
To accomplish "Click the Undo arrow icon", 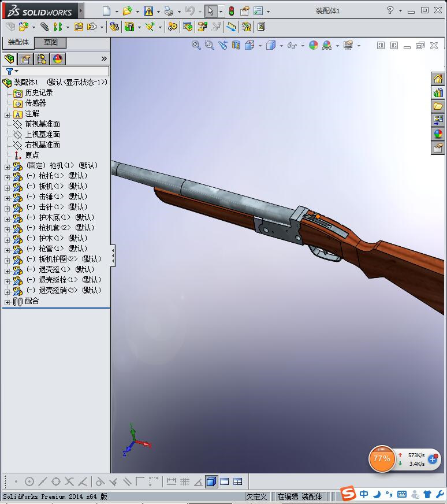I will click(190, 11).
